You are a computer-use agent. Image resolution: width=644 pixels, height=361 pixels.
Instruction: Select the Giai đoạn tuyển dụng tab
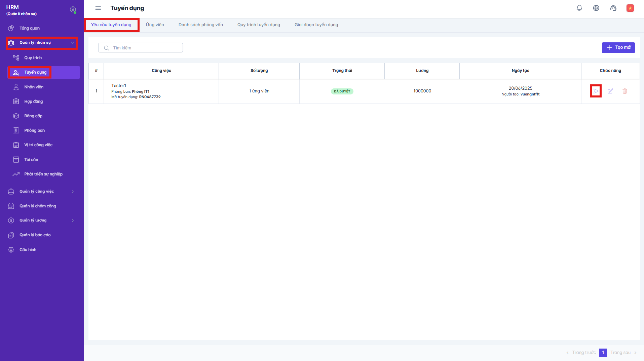316,25
